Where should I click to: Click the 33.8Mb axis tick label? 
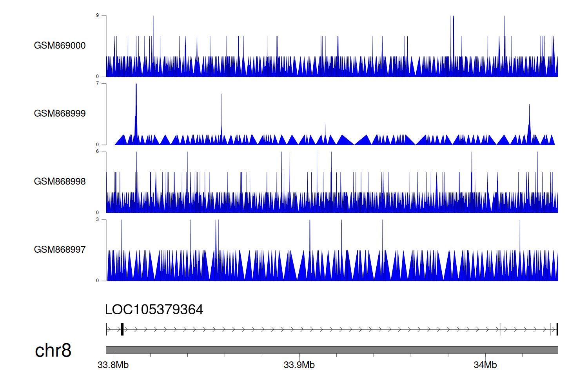(113, 365)
